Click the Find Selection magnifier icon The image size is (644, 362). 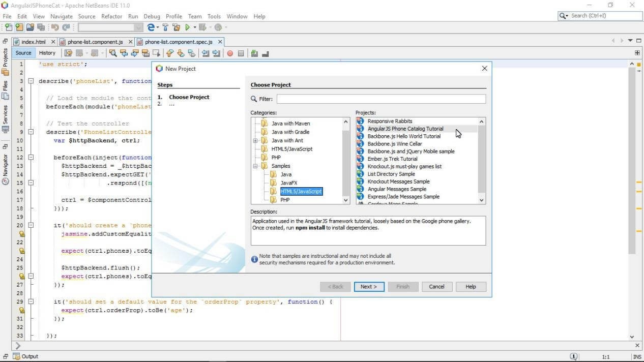click(113, 53)
